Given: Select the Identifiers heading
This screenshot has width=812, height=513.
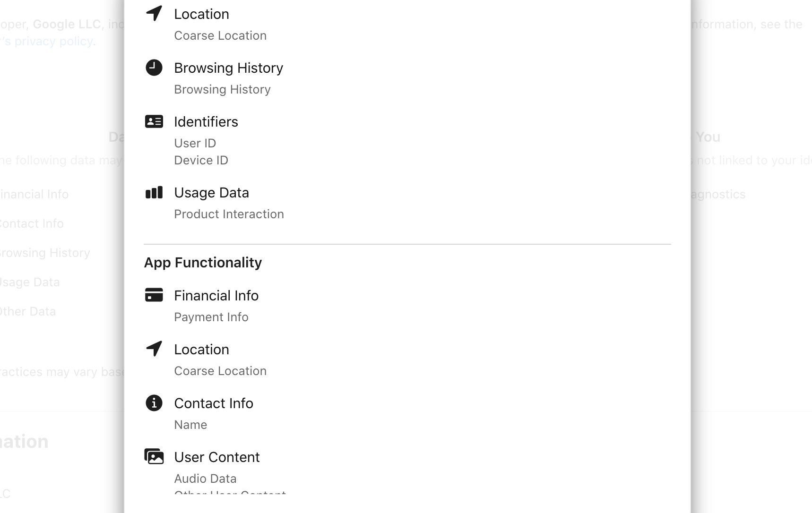Looking at the screenshot, I should coord(206,122).
